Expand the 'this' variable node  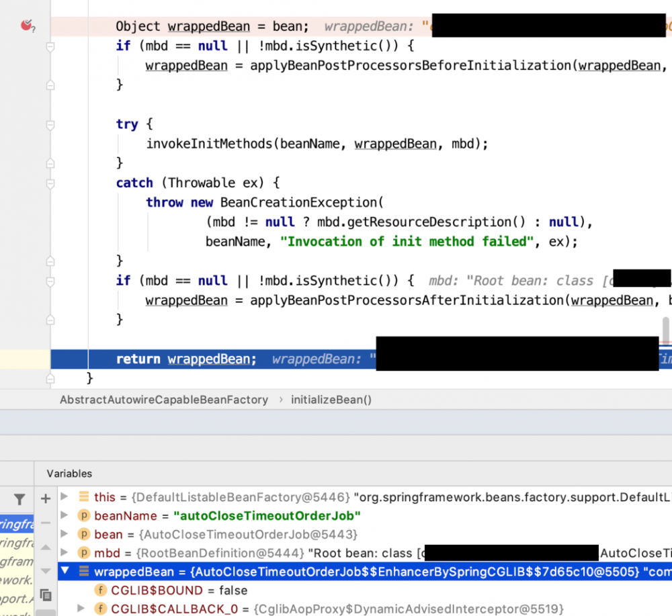click(65, 496)
